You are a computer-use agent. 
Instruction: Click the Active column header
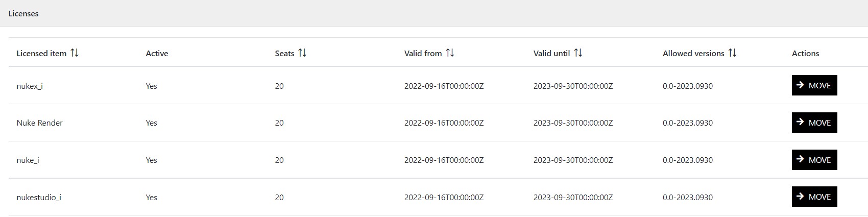pos(157,54)
